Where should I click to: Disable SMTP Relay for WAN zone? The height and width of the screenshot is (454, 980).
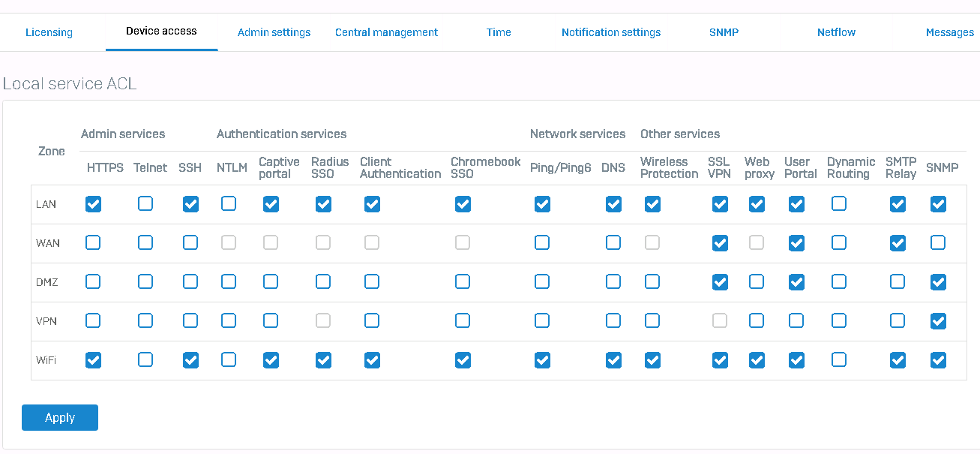(x=898, y=243)
